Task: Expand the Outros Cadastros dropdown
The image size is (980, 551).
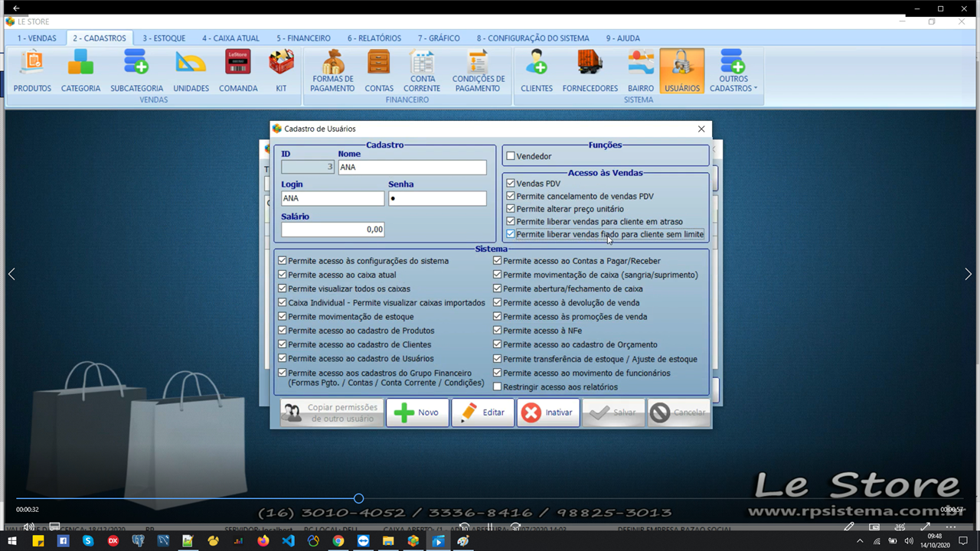Action: click(733, 71)
